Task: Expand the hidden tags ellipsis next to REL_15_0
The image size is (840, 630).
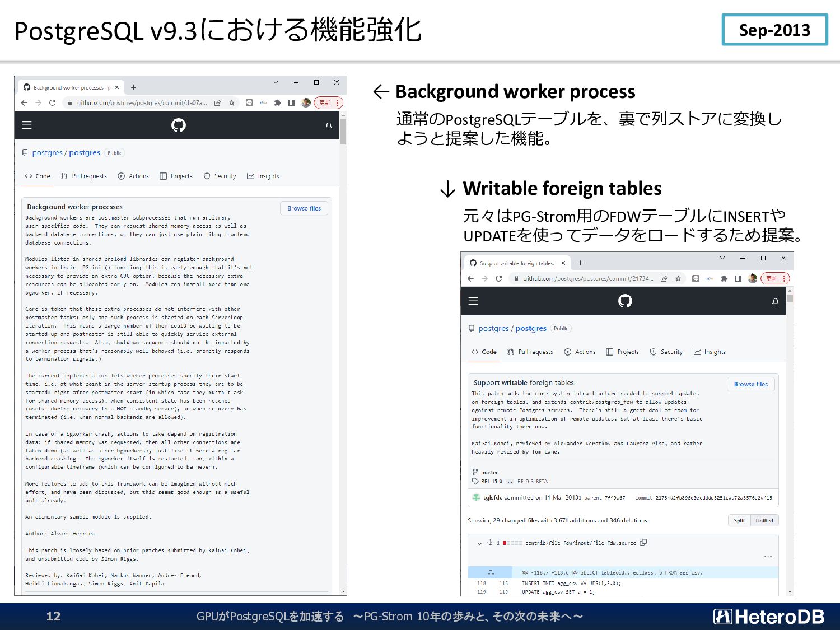Action: [510, 482]
